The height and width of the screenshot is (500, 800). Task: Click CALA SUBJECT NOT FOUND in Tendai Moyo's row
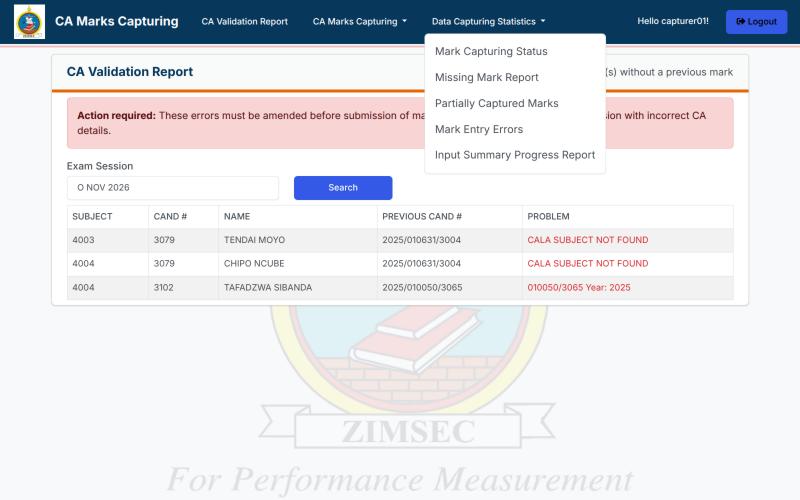[x=588, y=240]
